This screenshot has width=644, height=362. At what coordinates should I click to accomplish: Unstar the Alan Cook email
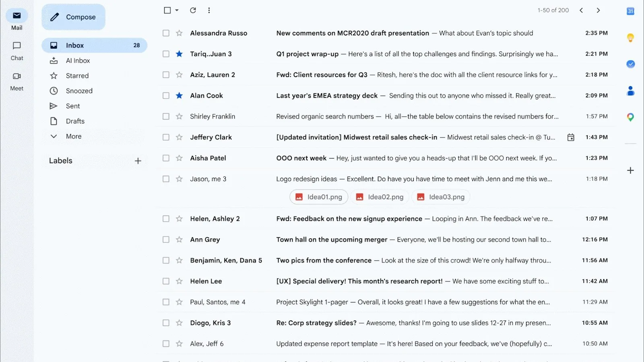[179, 96]
